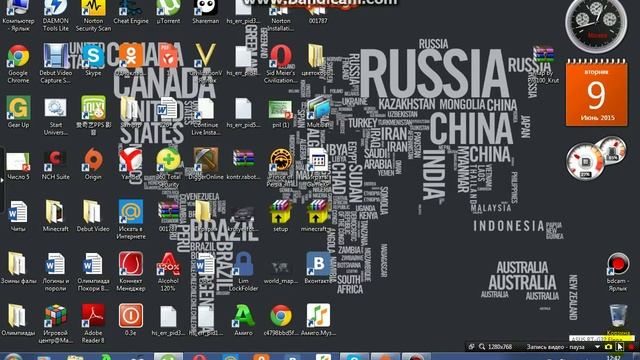Launch Skype from the desktop
The height and width of the screenshot is (360, 640).
point(93,60)
